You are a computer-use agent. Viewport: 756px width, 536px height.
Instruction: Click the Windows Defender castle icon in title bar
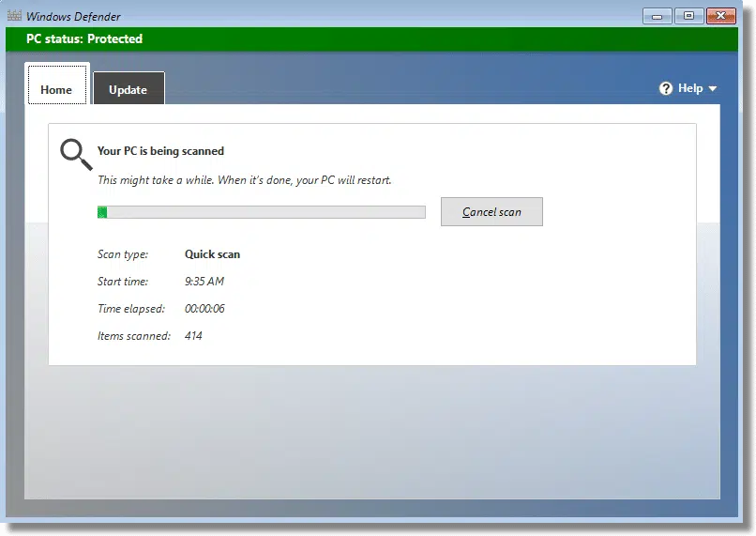pos(14,15)
